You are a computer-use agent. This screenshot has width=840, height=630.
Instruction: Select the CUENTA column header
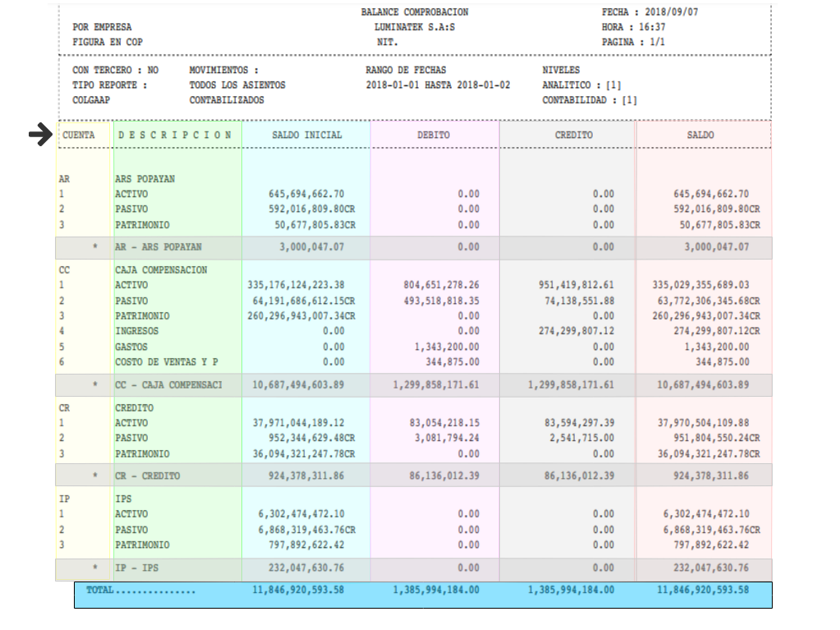[78, 135]
